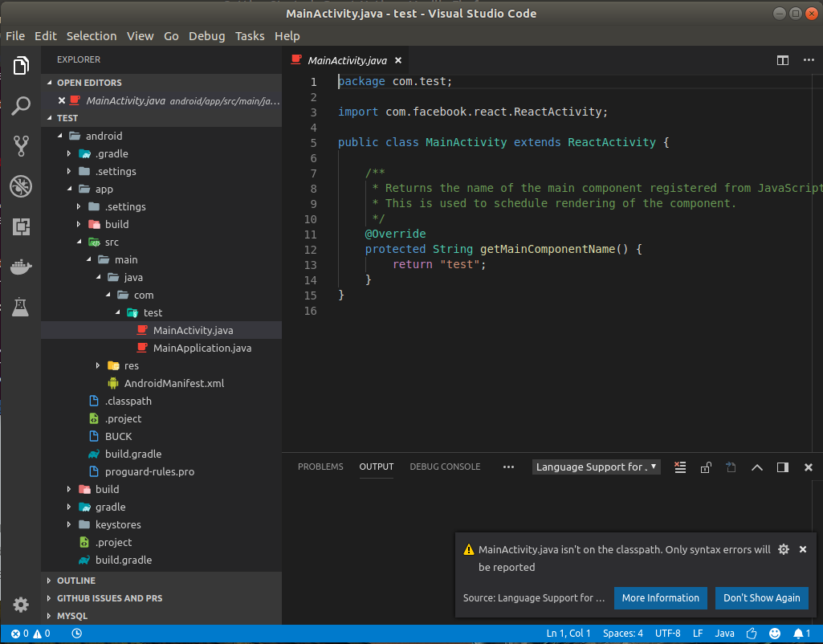823x644 pixels.
Task: Open the Test beaker view
Action: point(21,306)
